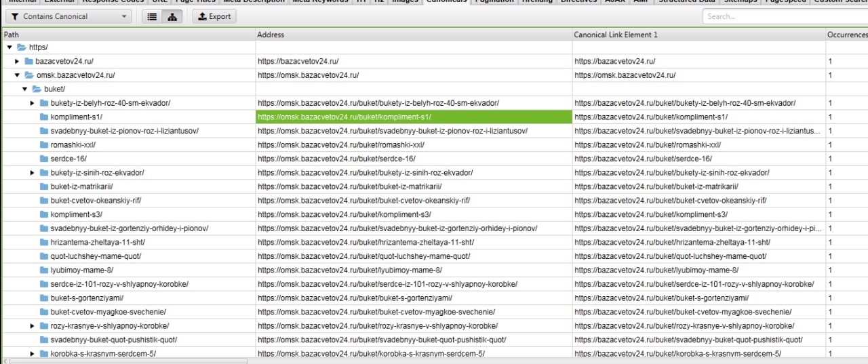868x364 pixels.
Task: Sort by the Path column header
Action: coord(128,35)
